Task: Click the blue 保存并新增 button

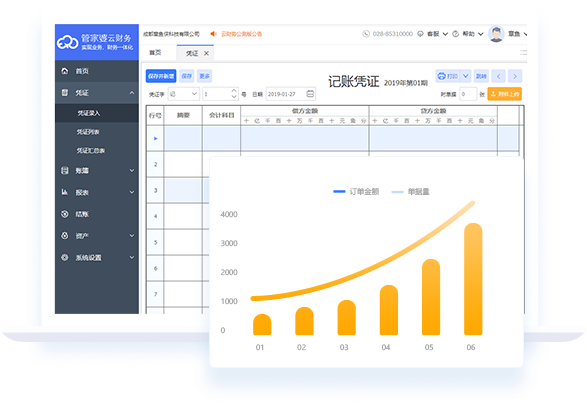Action: 161,76
